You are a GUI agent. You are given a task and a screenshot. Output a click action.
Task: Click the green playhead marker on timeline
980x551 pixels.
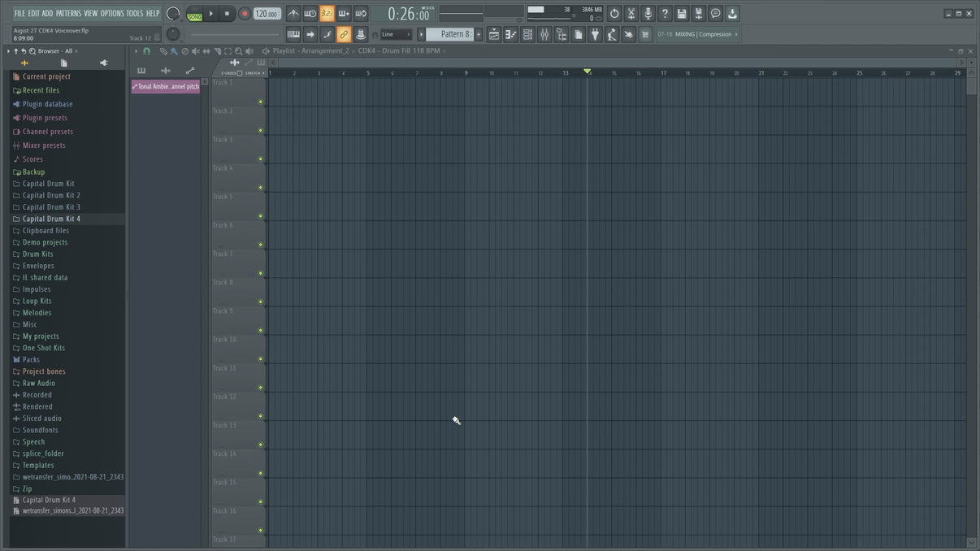[x=588, y=72]
